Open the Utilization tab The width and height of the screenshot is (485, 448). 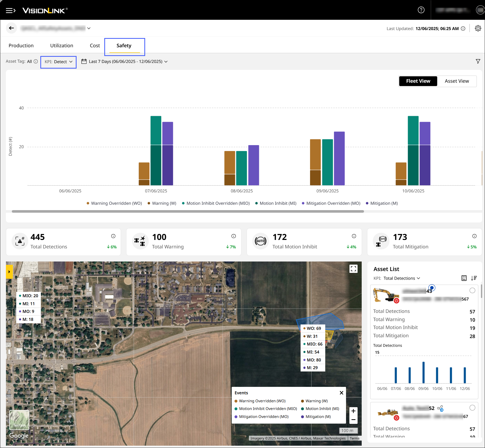coord(62,46)
